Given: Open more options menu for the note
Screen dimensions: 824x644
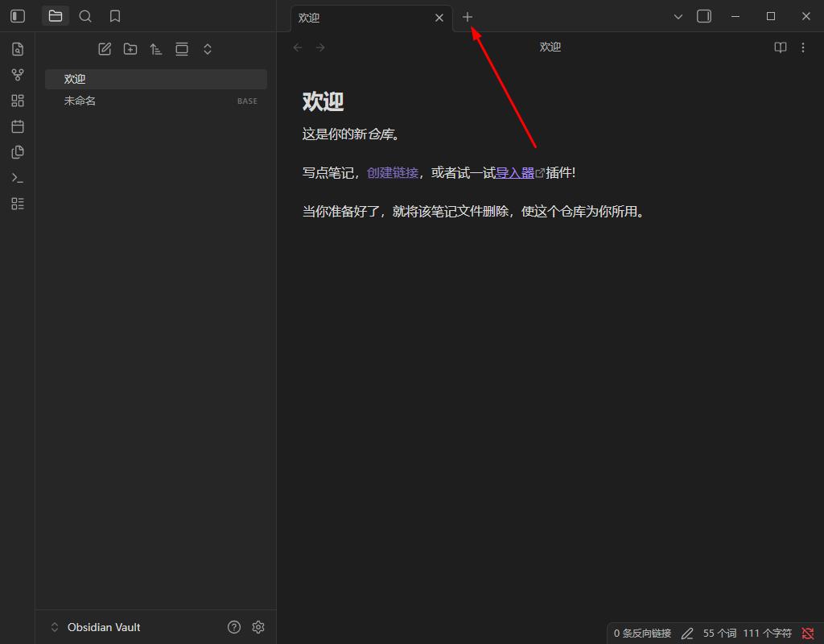Looking at the screenshot, I should tap(803, 47).
